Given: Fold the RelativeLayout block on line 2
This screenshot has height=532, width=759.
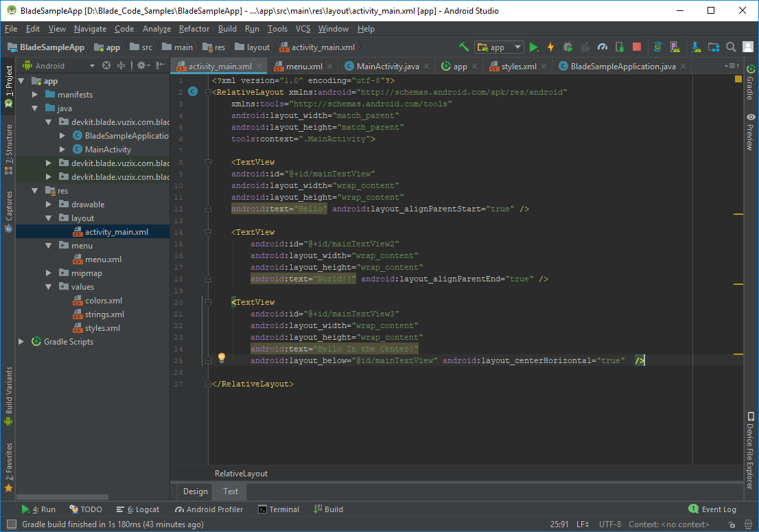Looking at the screenshot, I should point(208,92).
